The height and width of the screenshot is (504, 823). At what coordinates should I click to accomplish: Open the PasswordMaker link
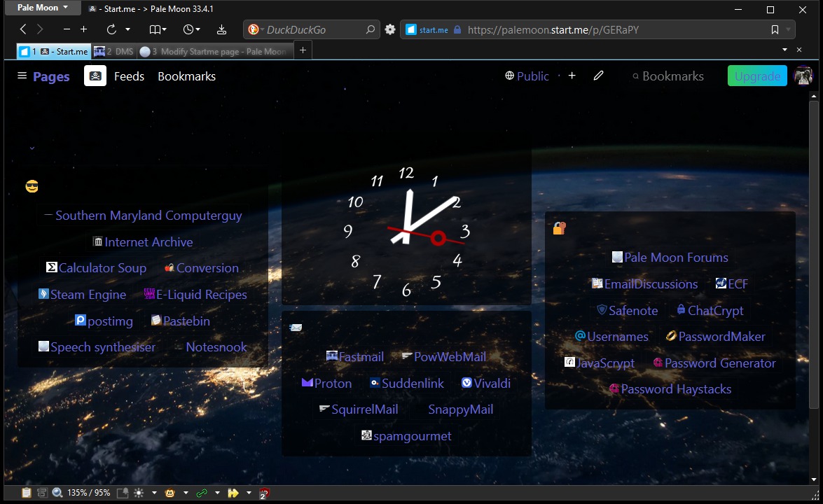click(x=716, y=337)
